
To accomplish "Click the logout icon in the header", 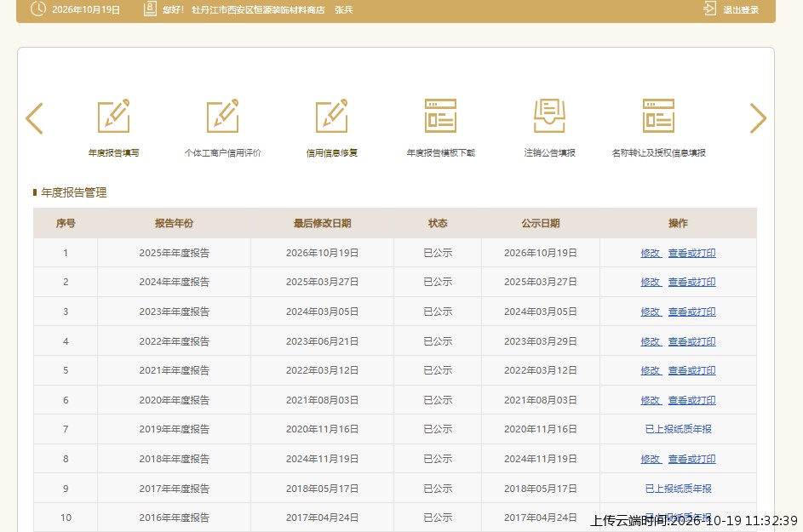I will coord(710,9).
